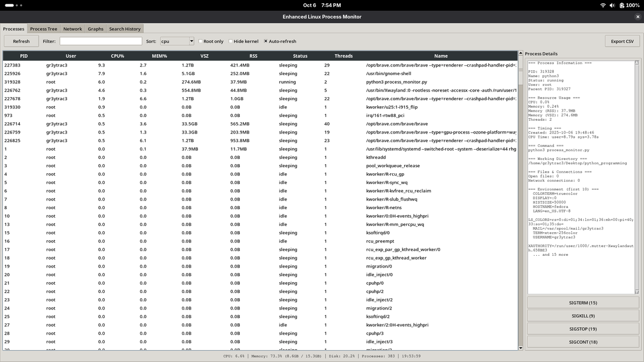Viewport: 644px width, 362px height.
Task: Click the Wi-Fi status icon in top bar
Action: (603, 5)
